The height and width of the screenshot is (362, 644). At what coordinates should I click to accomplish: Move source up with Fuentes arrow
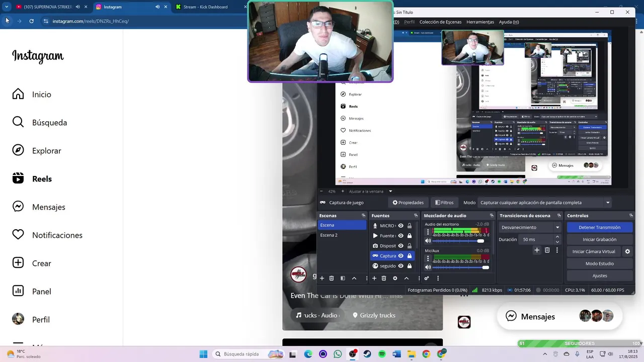407,278
